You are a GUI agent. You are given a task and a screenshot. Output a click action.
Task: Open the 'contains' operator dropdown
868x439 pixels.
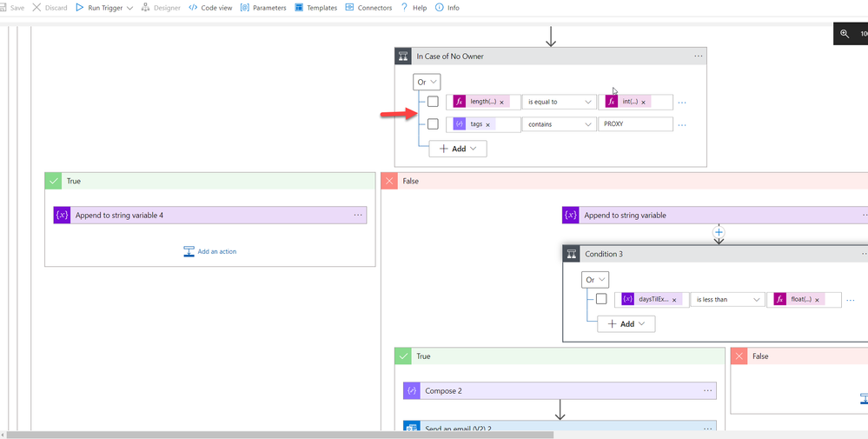point(559,124)
